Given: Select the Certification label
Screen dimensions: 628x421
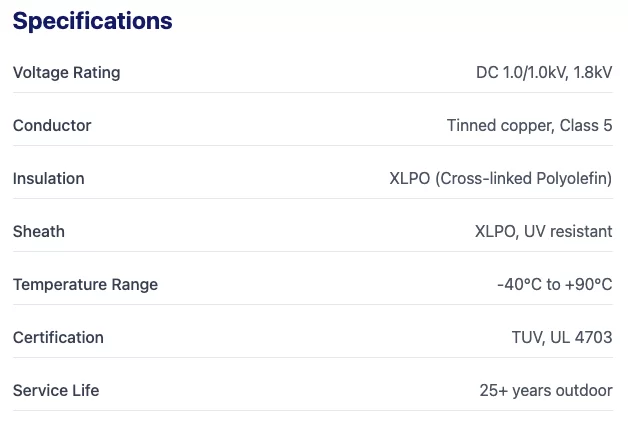Looking at the screenshot, I should pos(58,338).
